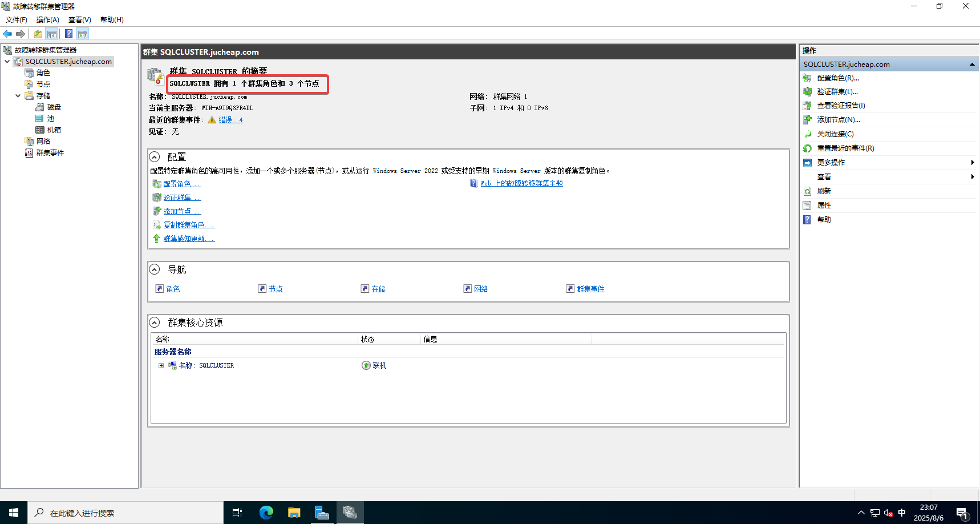Toggle the console tree pane icon

click(x=52, y=34)
